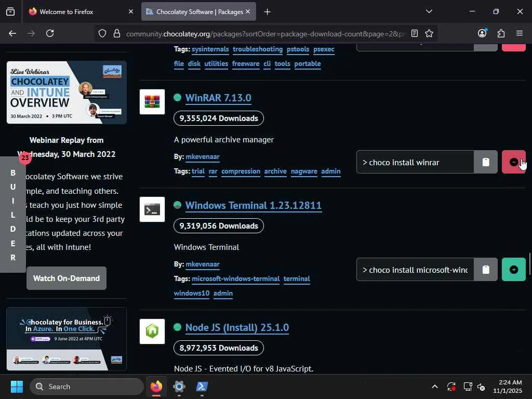Open Windows Terminal 1.23.12811 package page
The image size is (532, 399).
click(x=253, y=206)
